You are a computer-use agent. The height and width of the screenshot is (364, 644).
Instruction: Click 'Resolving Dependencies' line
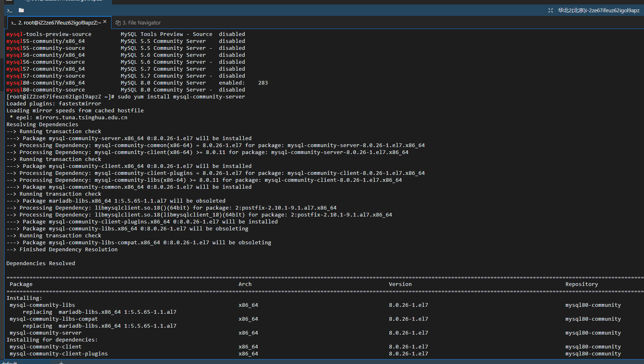coord(42,125)
